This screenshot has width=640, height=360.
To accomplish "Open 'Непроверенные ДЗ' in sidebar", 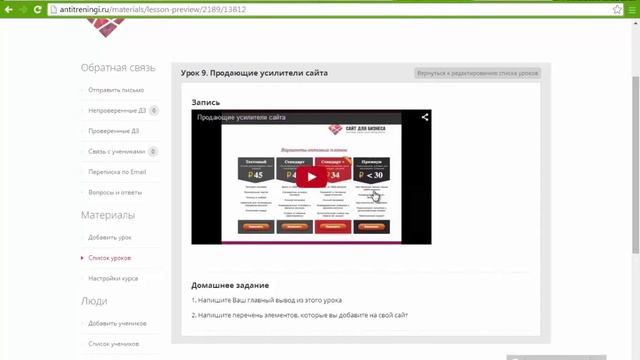I will coord(117,110).
